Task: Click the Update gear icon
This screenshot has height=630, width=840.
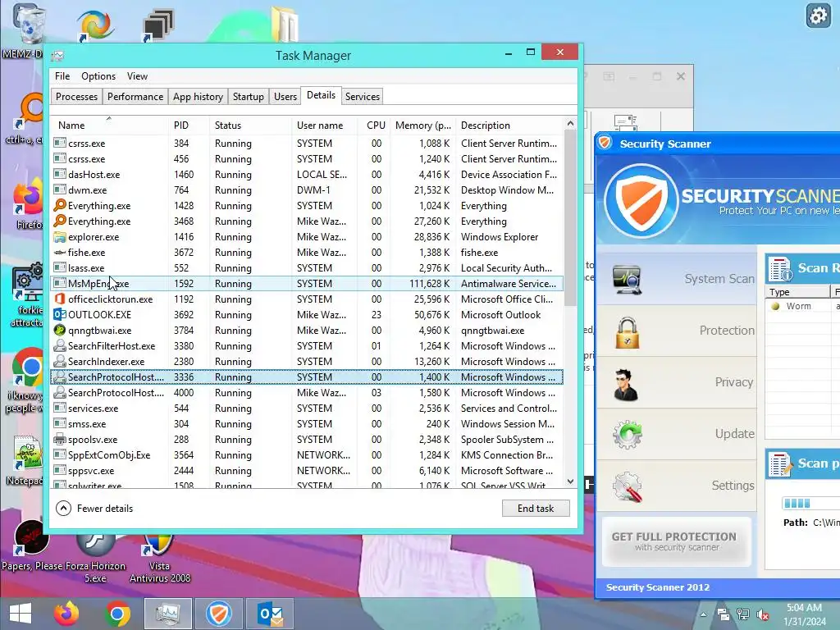Action: [x=628, y=435]
